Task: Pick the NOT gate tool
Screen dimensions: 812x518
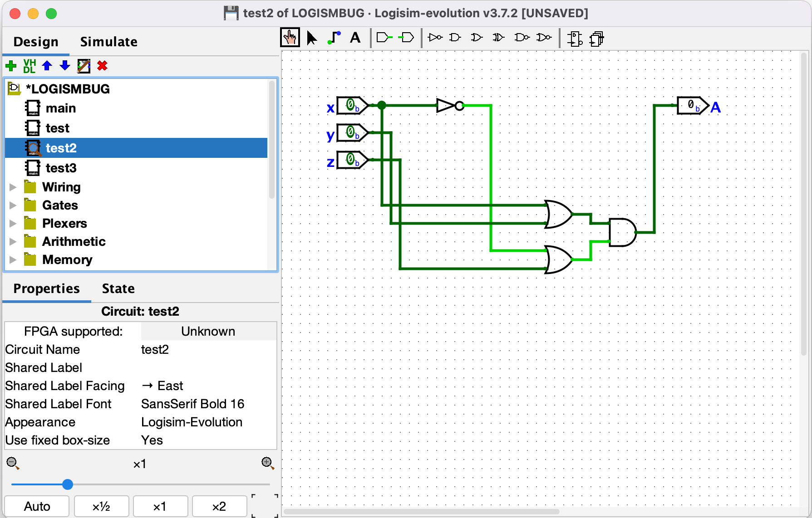Action: (435, 38)
